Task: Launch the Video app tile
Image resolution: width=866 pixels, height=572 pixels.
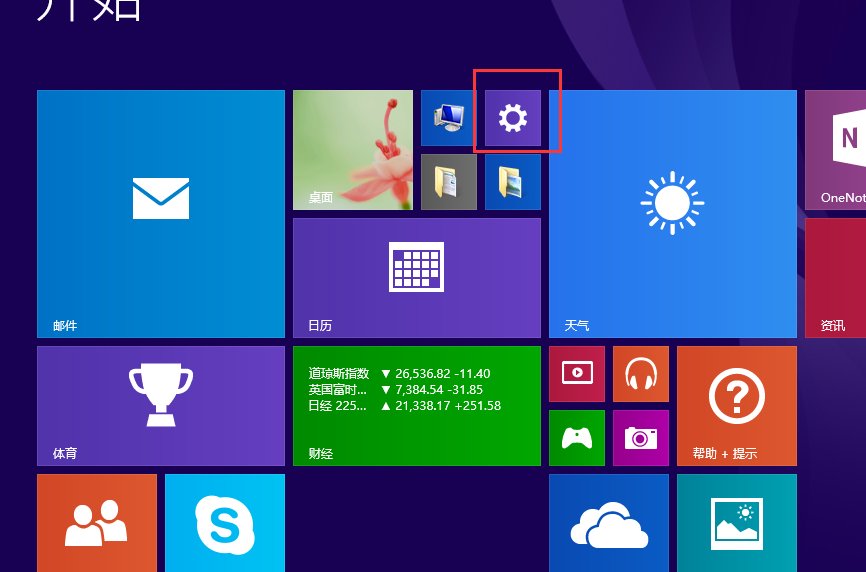Action: pyautogui.click(x=576, y=374)
